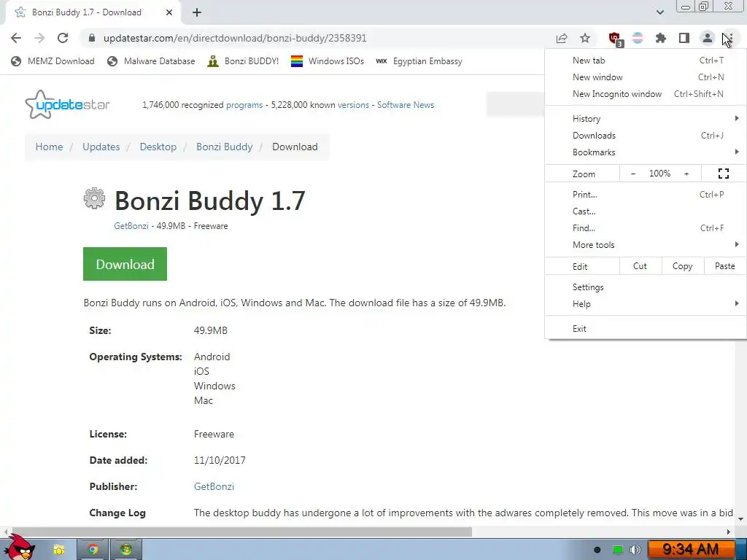Select New tab from the Chrome menu
Viewport: 747px width, 560px height.
pos(646,61)
